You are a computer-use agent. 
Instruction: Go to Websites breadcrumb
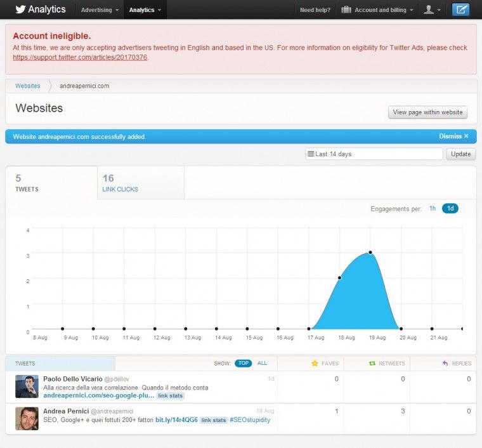[x=28, y=86]
